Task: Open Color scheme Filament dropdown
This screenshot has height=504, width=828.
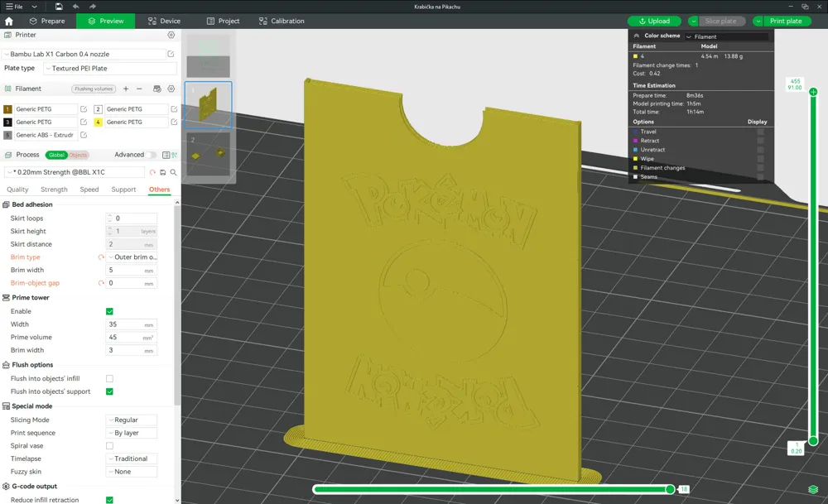Action: (x=725, y=36)
